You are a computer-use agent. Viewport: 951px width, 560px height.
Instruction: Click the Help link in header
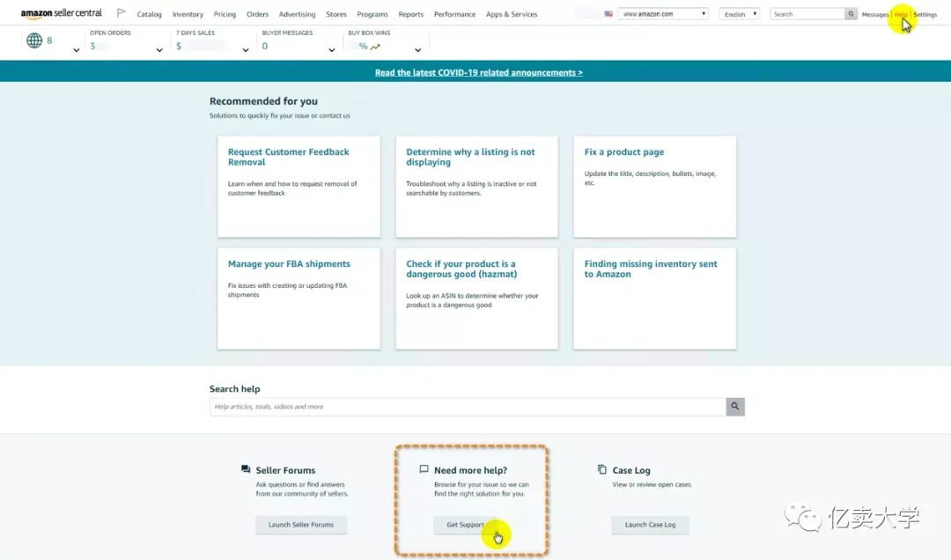click(x=901, y=14)
